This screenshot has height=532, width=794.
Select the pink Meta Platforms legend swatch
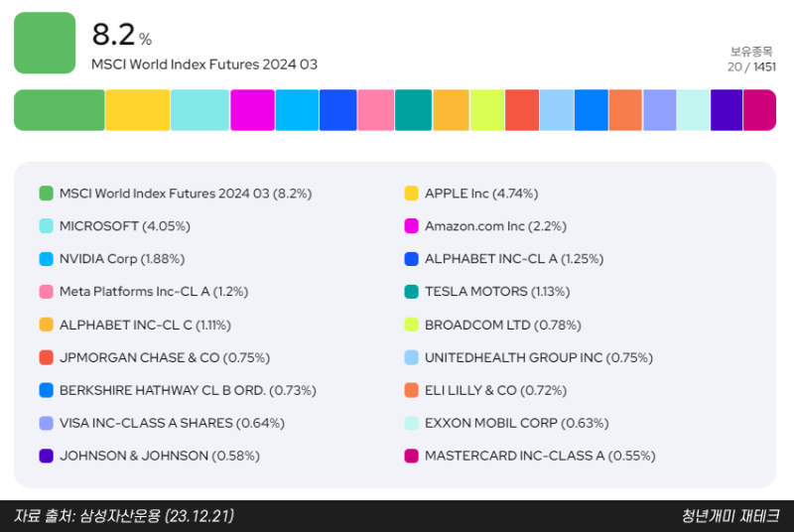pyautogui.click(x=46, y=292)
